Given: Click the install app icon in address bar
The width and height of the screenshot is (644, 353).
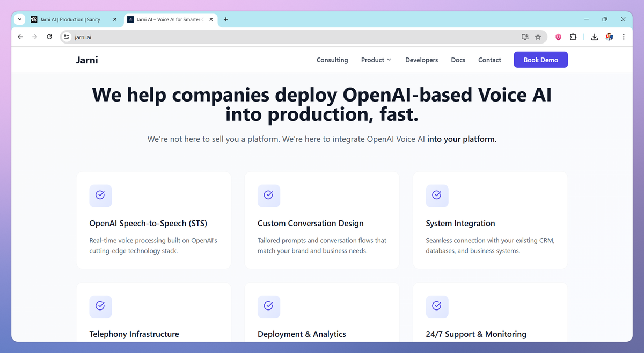Looking at the screenshot, I should (x=525, y=37).
